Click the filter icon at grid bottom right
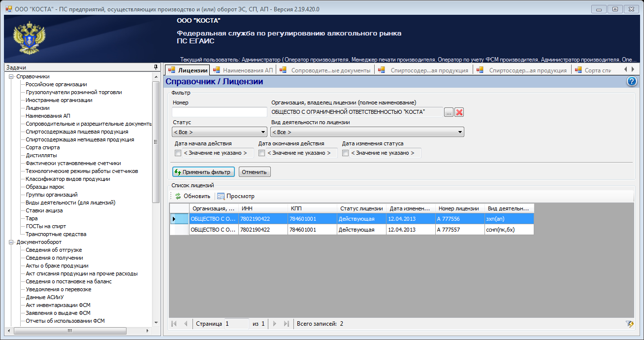Image resolution: width=644 pixels, height=340 pixels. point(629,324)
